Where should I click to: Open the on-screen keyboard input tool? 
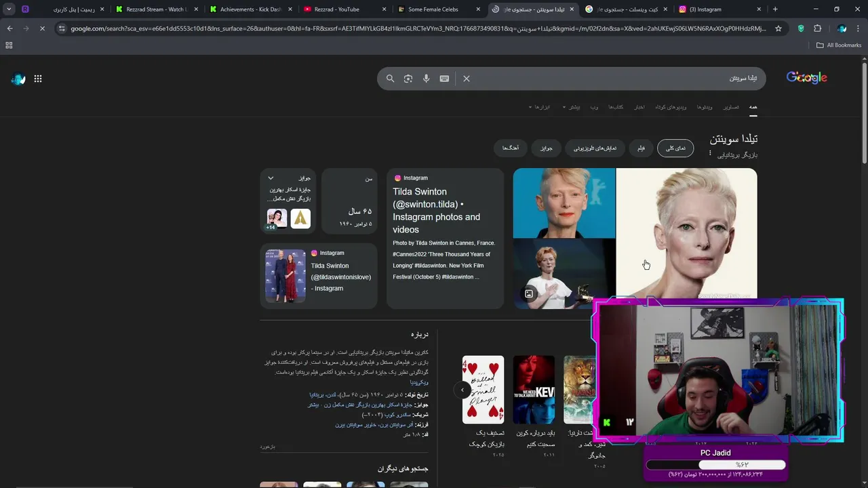(444, 79)
